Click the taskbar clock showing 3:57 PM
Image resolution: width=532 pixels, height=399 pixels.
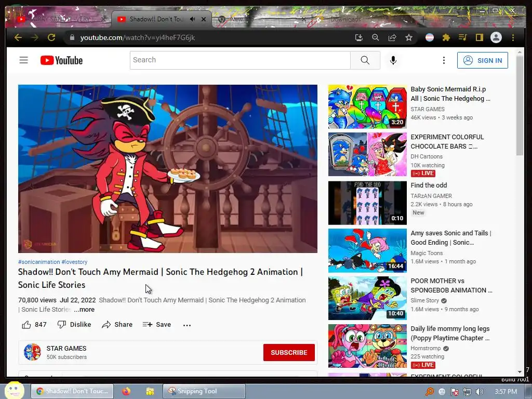(506, 392)
